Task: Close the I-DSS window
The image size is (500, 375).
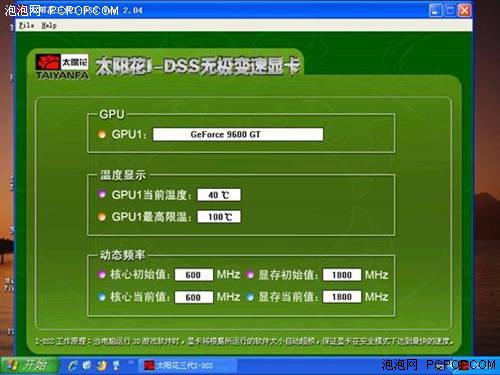Action: [465, 10]
